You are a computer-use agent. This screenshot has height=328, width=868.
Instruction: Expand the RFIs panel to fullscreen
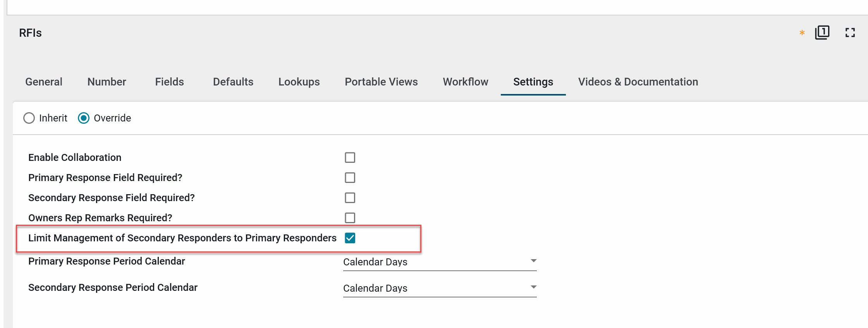pyautogui.click(x=850, y=33)
